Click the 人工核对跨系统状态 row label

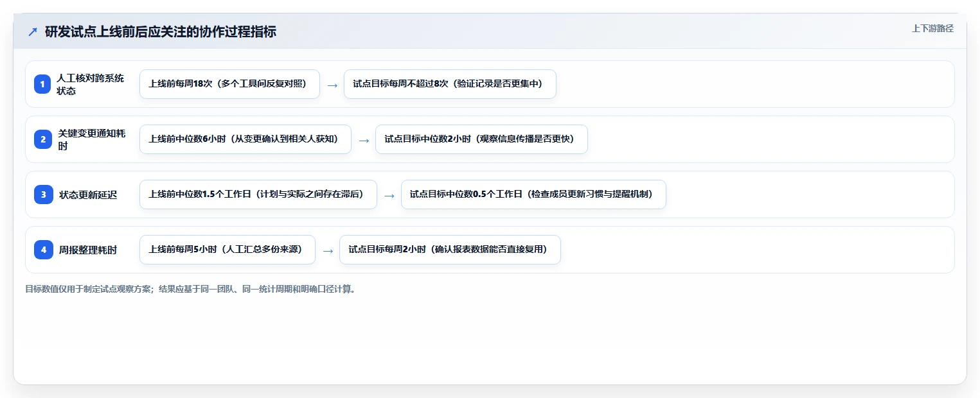click(91, 84)
